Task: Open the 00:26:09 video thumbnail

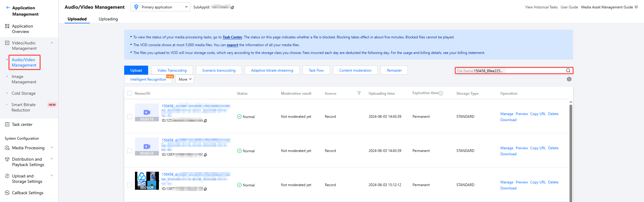Action: pos(147,181)
